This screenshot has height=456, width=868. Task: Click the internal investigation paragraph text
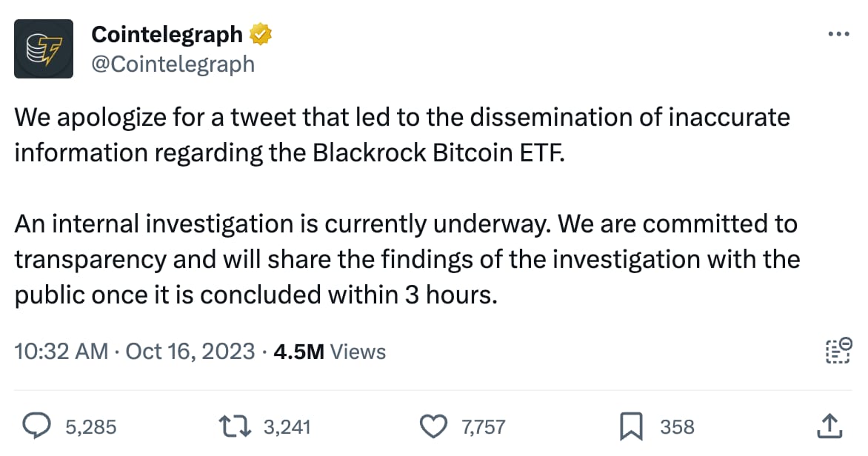point(407,260)
